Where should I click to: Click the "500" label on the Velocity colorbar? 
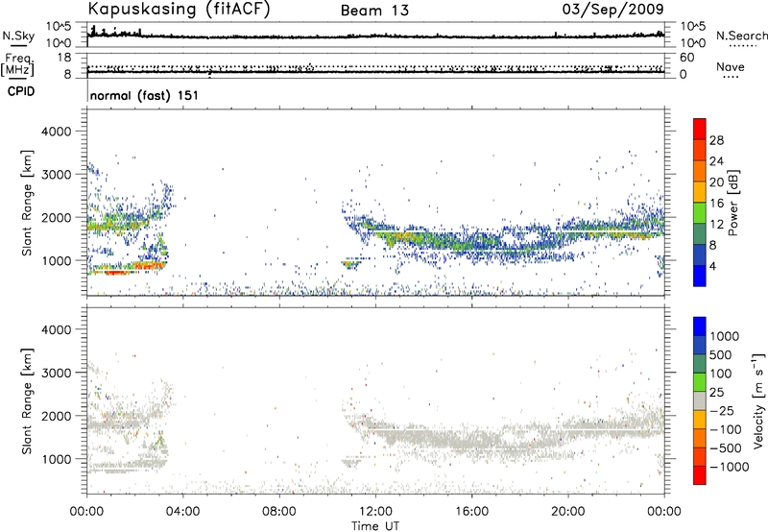[721, 355]
